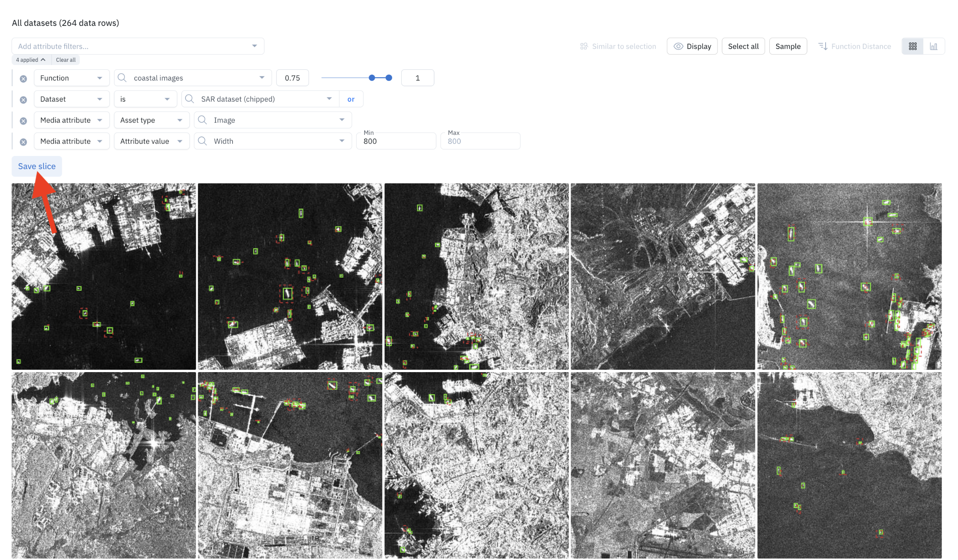Viewport: 958px width, 560px height.
Task: Collapse the 4 applied filters chevron
Action: (x=43, y=60)
